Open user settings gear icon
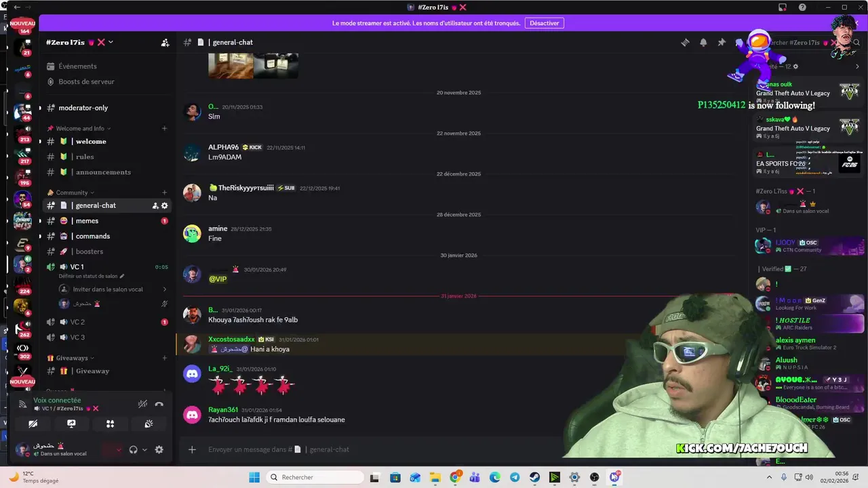Image resolution: width=868 pixels, height=488 pixels. [x=159, y=449]
